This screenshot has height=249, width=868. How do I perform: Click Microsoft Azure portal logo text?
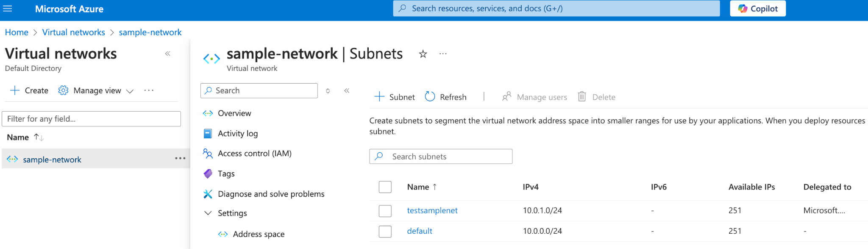pyautogui.click(x=69, y=9)
